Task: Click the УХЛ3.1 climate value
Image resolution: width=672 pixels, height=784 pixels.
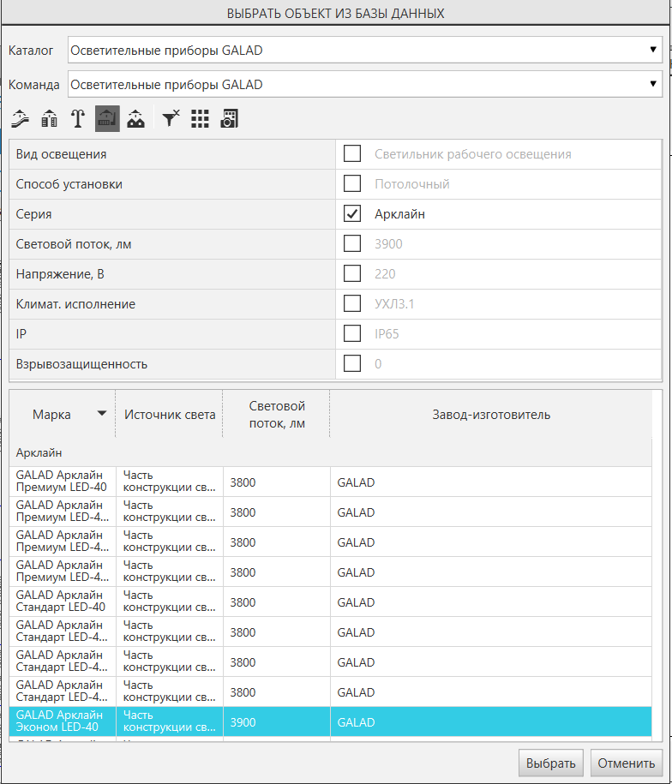Action: coord(394,304)
